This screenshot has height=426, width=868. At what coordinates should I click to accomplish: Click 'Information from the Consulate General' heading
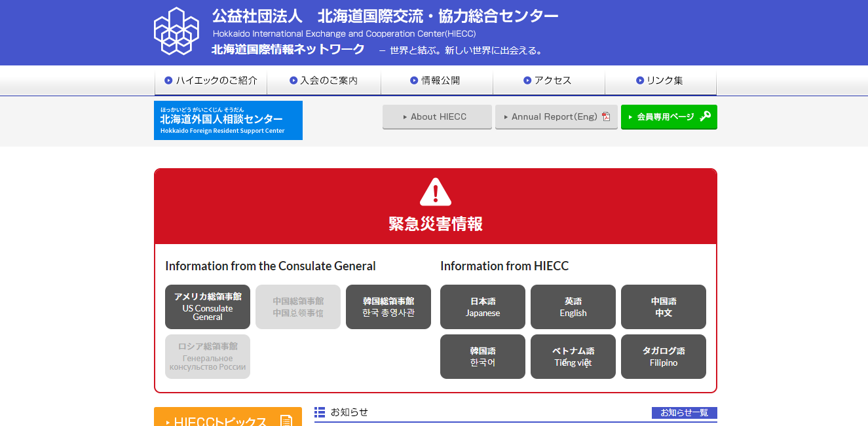[271, 266]
